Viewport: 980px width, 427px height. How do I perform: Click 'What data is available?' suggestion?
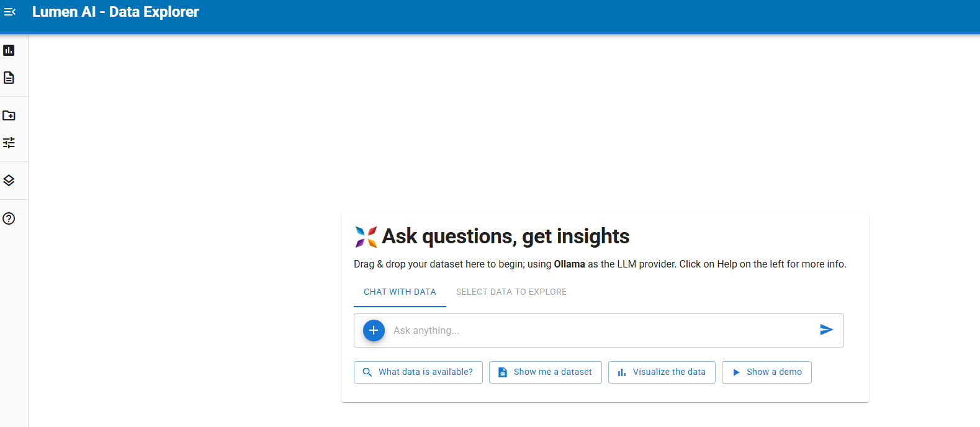[418, 372]
